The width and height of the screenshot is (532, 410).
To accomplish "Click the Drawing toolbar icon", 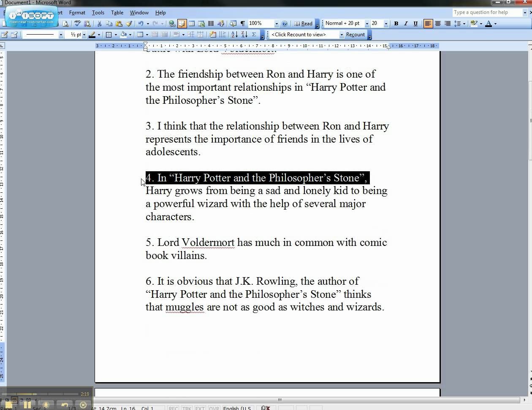I will [x=221, y=24].
